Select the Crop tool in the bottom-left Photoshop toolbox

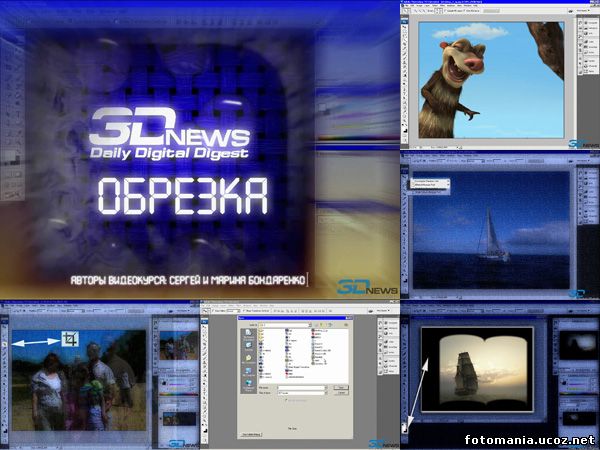[5, 344]
